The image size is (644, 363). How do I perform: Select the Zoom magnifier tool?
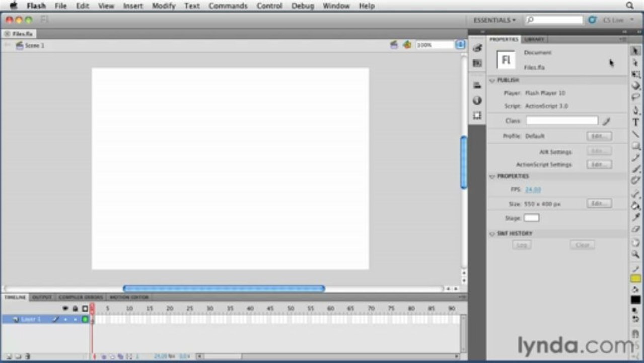pyautogui.click(x=636, y=254)
